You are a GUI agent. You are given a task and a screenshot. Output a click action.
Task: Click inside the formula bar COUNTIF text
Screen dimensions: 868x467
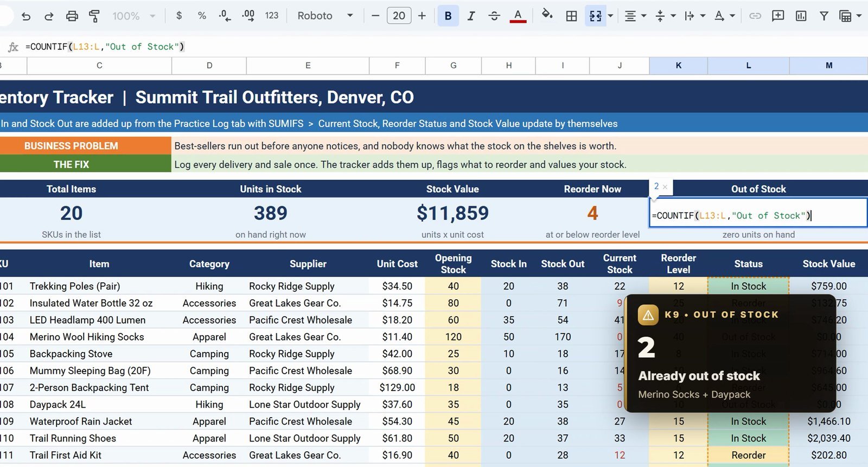pyautogui.click(x=105, y=47)
